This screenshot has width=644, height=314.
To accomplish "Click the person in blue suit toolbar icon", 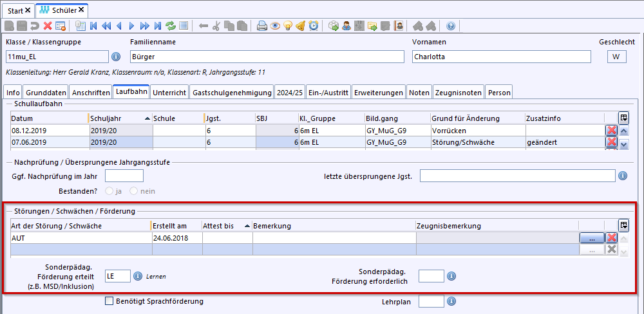I will click(x=346, y=26).
